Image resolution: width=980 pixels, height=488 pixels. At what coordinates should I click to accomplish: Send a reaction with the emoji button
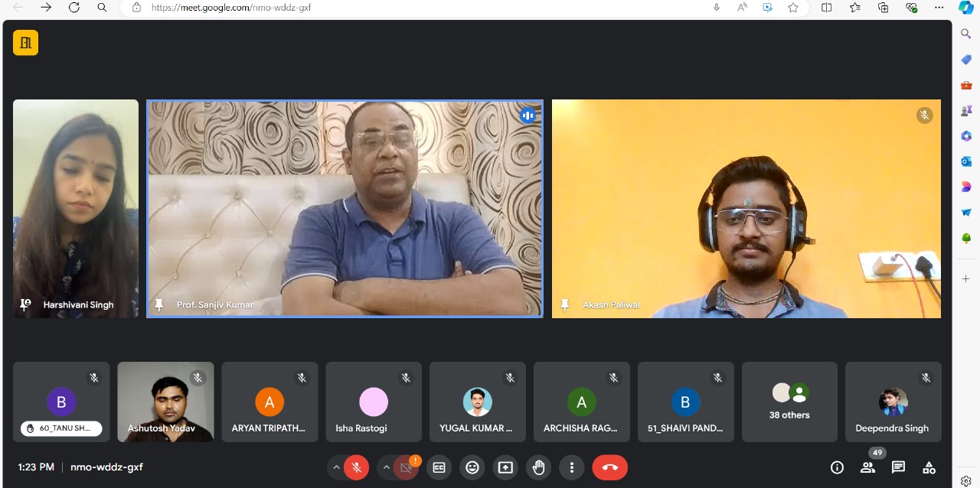pyautogui.click(x=472, y=467)
